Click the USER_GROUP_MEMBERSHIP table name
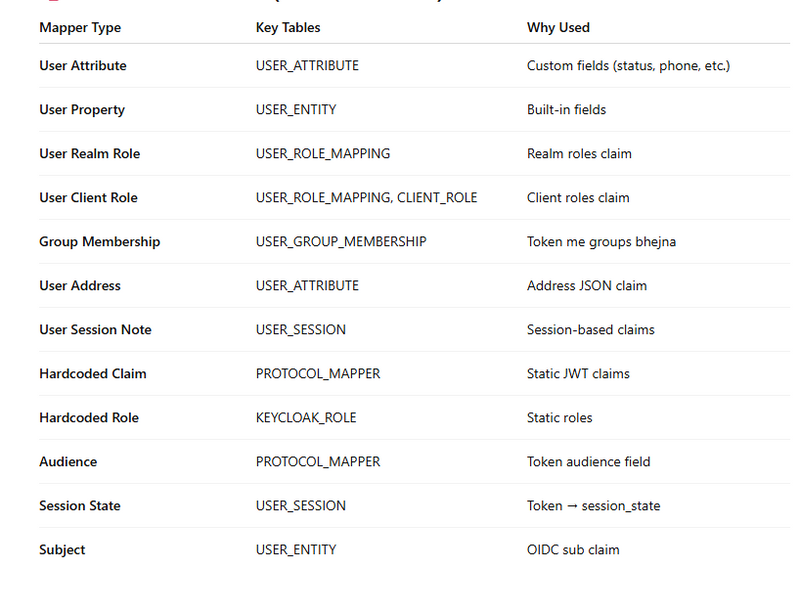 (x=341, y=242)
